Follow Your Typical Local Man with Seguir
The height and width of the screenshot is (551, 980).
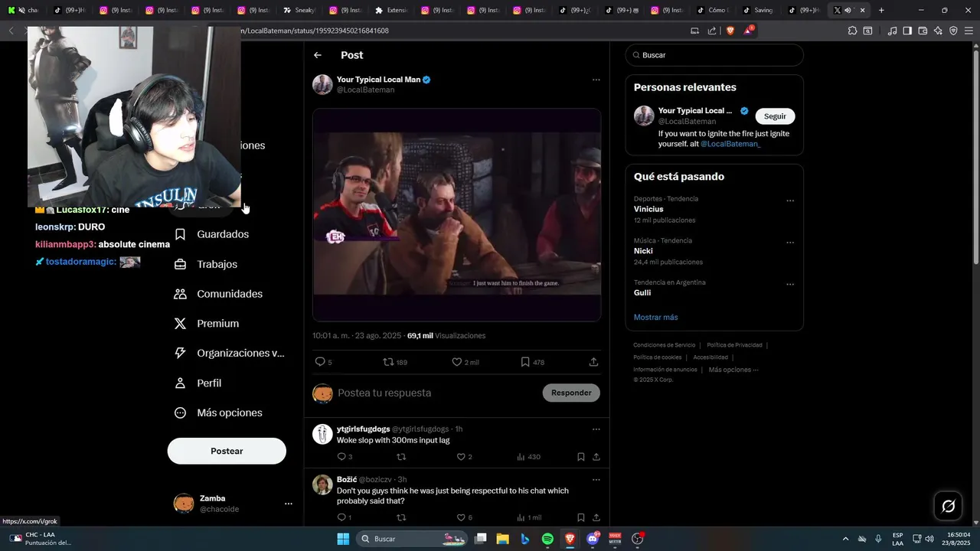click(x=775, y=116)
